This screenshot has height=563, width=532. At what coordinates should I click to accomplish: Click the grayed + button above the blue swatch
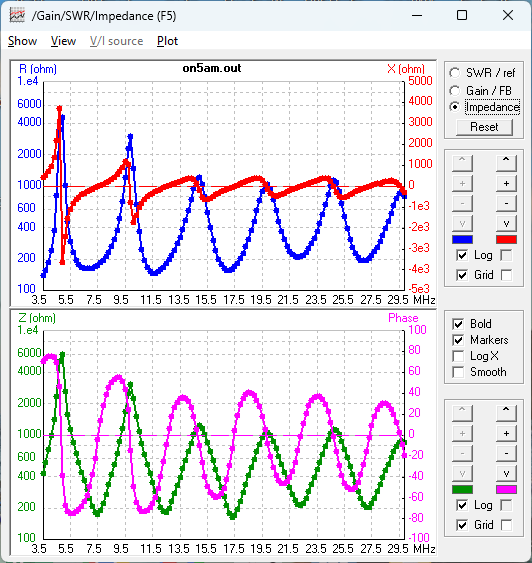tap(462, 183)
